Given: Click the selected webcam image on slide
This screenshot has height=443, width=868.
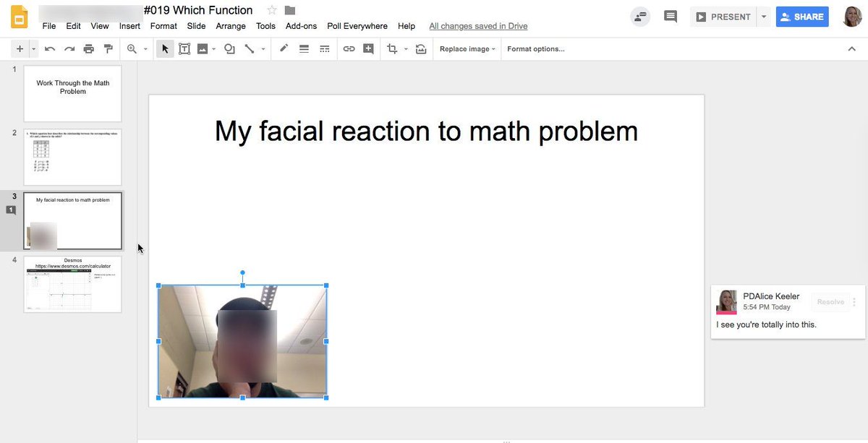Looking at the screenshot, I should coord(242,341).
